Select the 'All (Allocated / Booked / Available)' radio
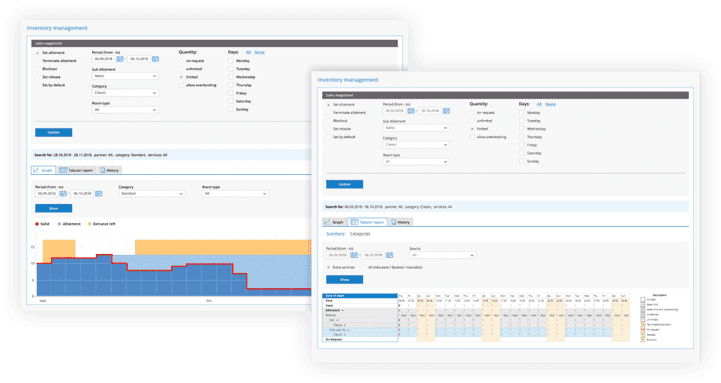 [x=364, y=267]
